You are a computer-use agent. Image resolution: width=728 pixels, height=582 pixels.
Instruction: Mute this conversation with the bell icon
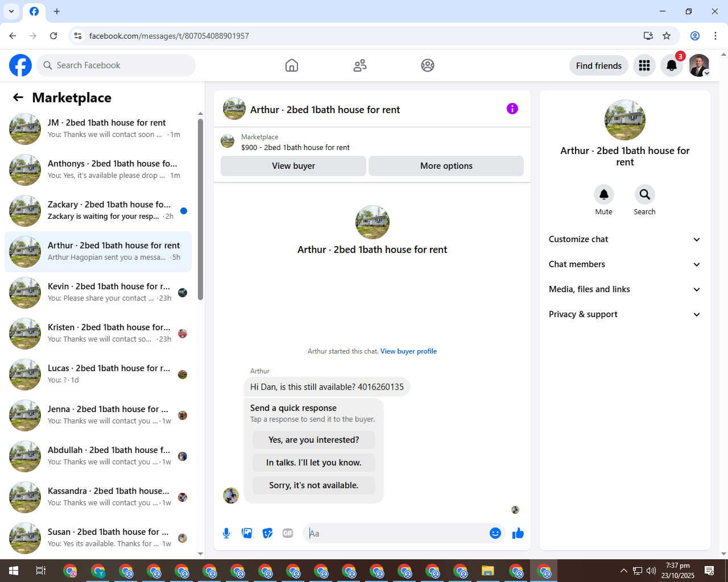[x=604, y=194]
